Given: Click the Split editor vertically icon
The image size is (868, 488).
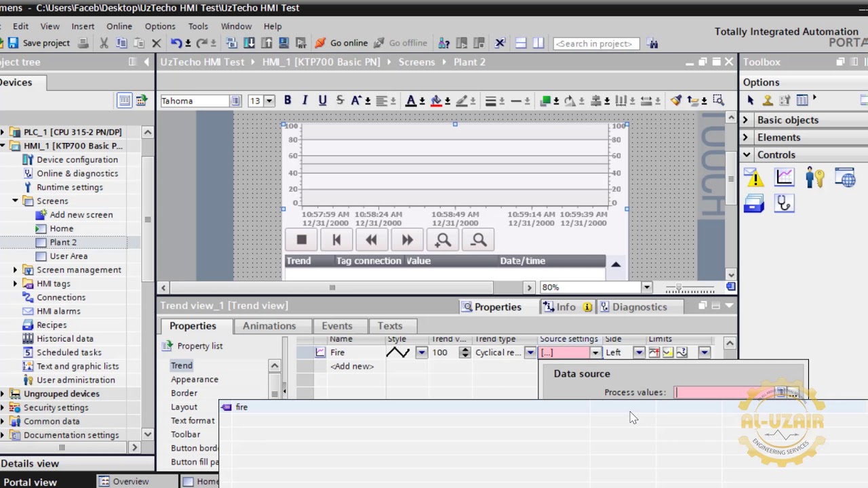Looking at the screenshot, I should pyautogui.click(x=538, y=43).
